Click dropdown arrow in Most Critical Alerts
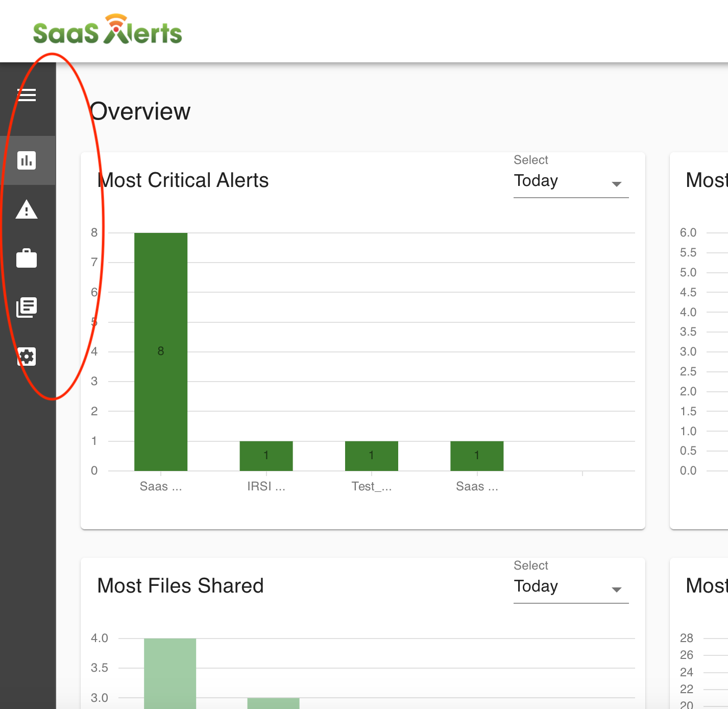728x709 pixels. [x=617, y=184]
